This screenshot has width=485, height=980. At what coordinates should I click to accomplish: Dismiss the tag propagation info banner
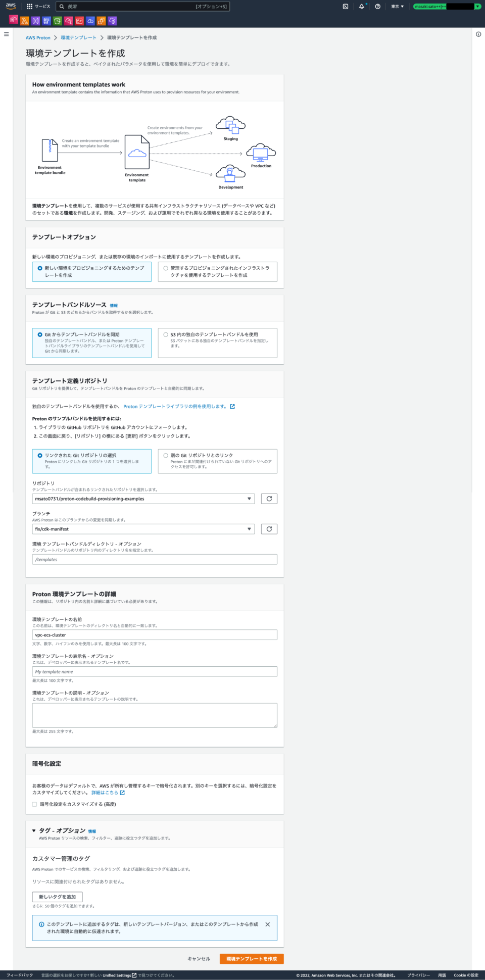(268, 924)
